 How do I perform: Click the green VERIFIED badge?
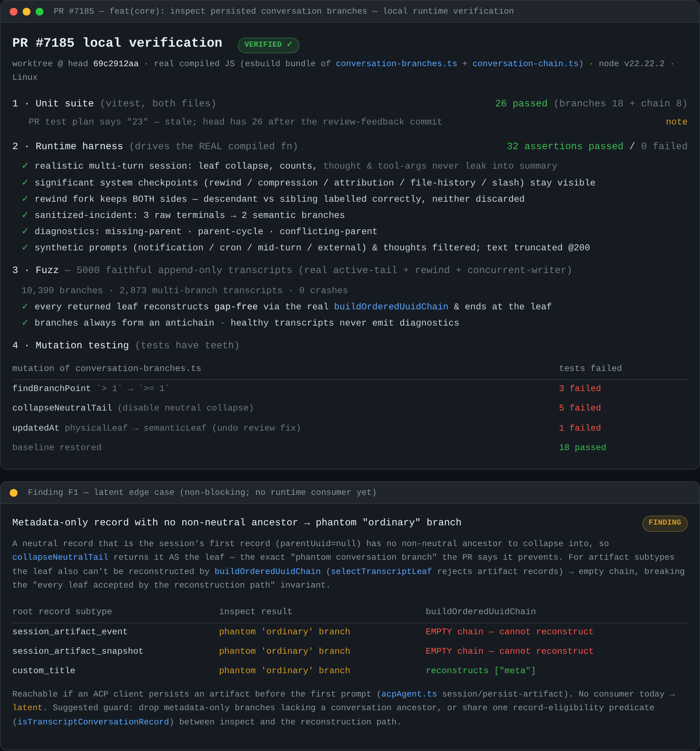268,45
